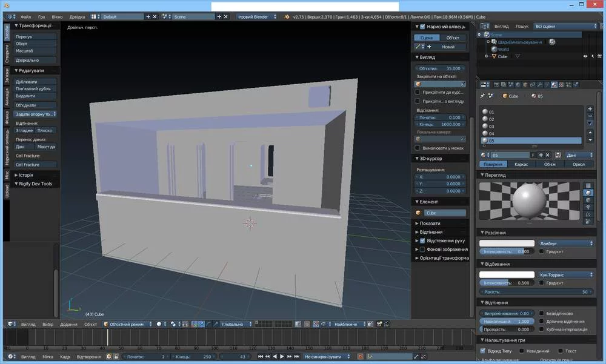Click the remove material slot minus icon
Viewport: 606px width, 364px height.
pos(590,116)
